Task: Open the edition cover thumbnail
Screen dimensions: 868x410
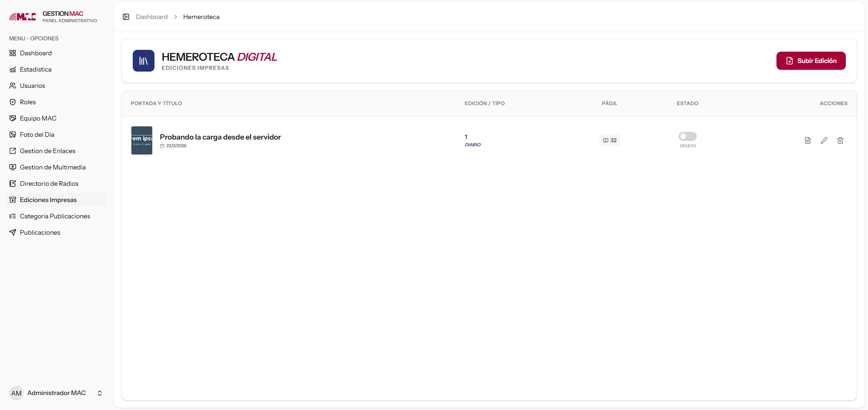Action: click(142, 140)
